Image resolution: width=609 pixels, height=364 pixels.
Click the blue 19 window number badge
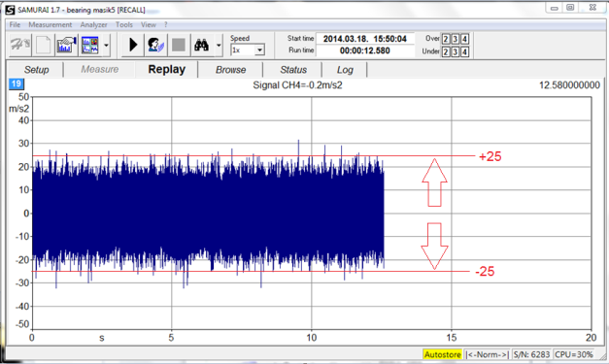tap(17, 83)
